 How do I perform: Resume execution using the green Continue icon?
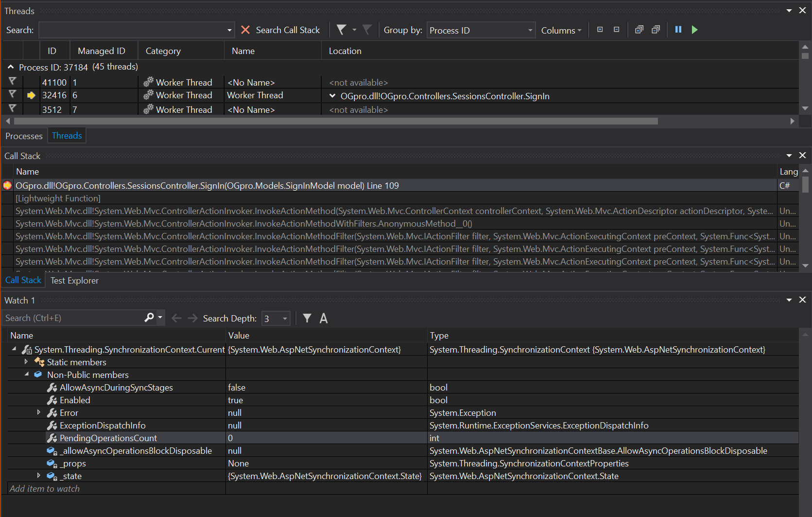(694, 30)
